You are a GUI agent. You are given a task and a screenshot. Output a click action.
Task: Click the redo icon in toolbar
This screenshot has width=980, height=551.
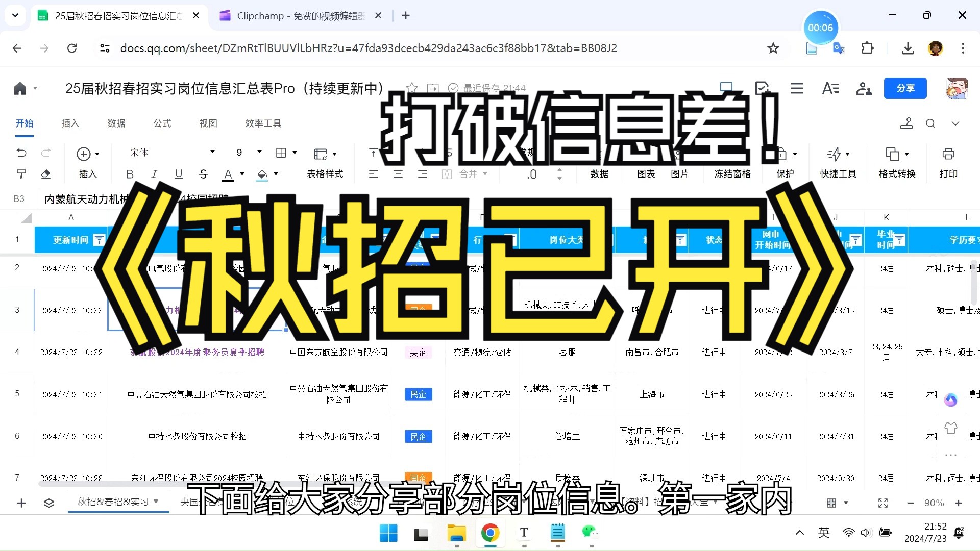pos(46,153)
